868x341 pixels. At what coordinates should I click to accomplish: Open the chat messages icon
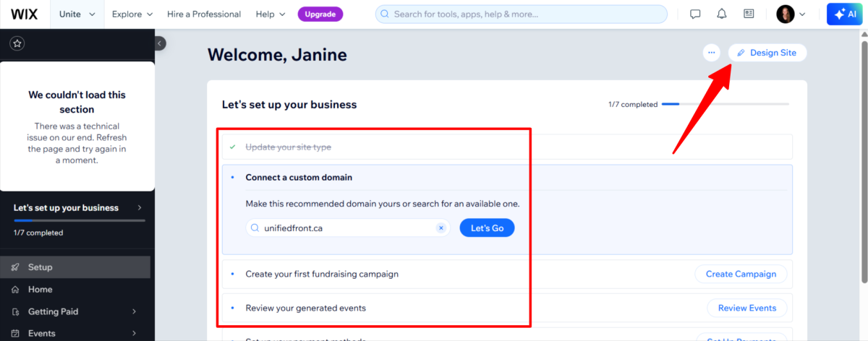click(695, 14)
